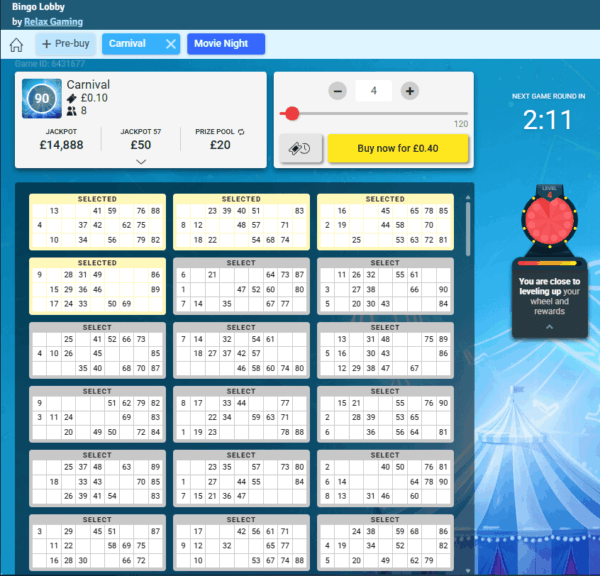Click the ticket quantity input field
Image resolution: width=600 pixels, height=576 pixels.
click(x=373, y=91)
